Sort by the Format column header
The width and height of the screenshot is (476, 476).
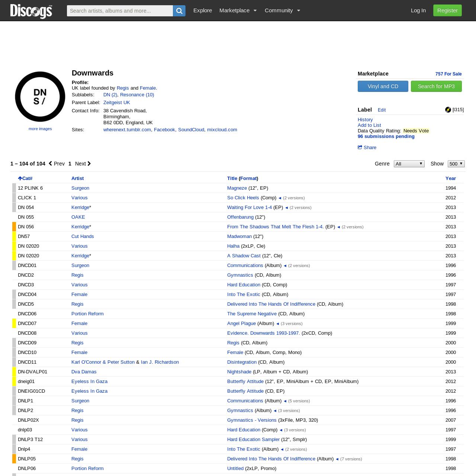click(x=248, y=178)
